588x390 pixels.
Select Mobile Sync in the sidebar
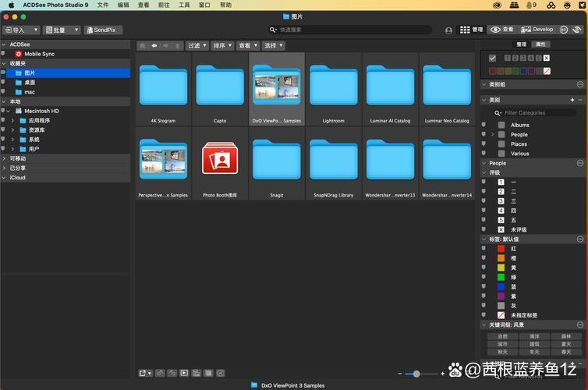(39, 54)
